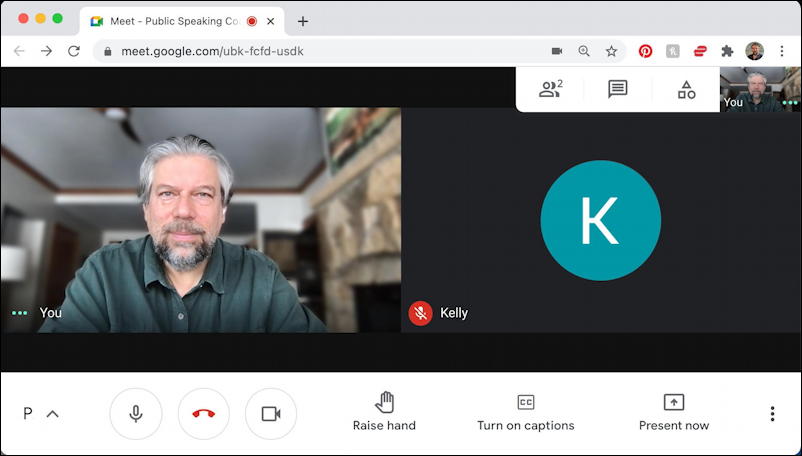
Task: Click the red ExpressVPN extension icon
Action: (x=700, y=51)
